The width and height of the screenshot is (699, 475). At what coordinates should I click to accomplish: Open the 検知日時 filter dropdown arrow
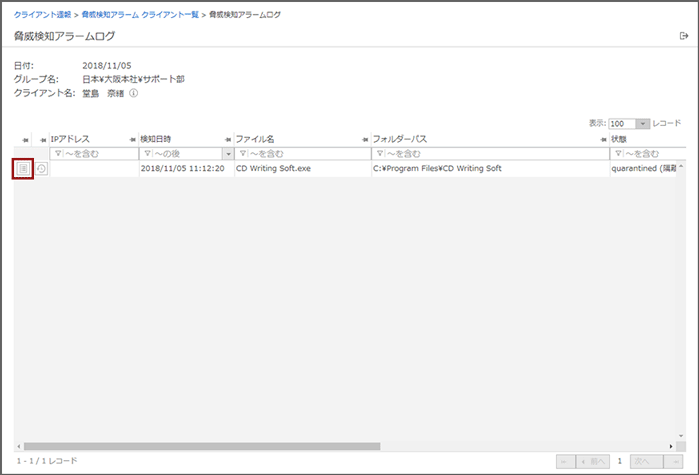[228, 154]
